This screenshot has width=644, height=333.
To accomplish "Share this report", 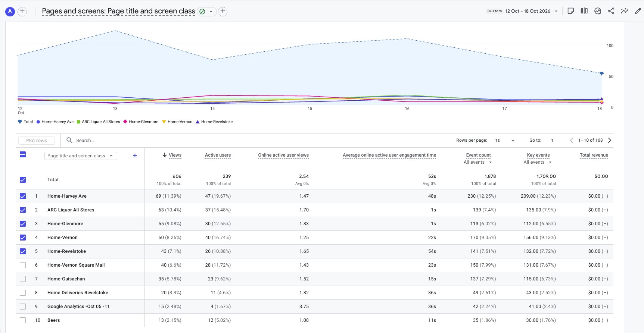I will 611,11.
